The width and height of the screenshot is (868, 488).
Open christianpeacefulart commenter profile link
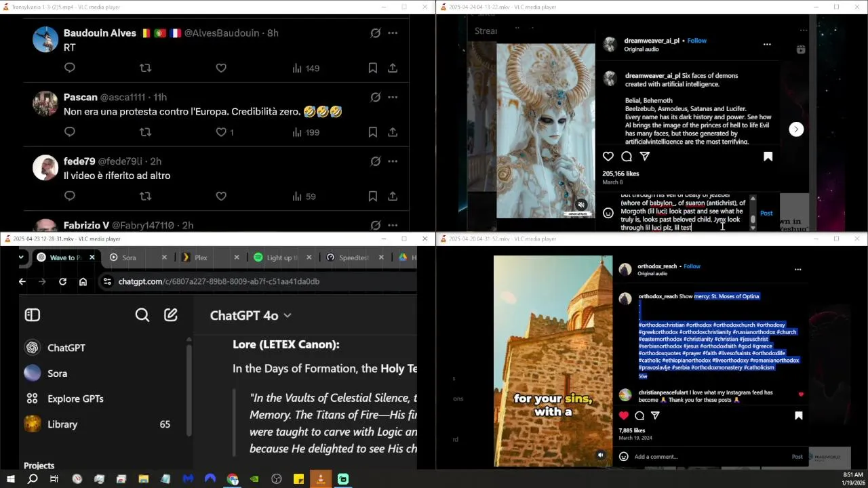pos(662,392)
